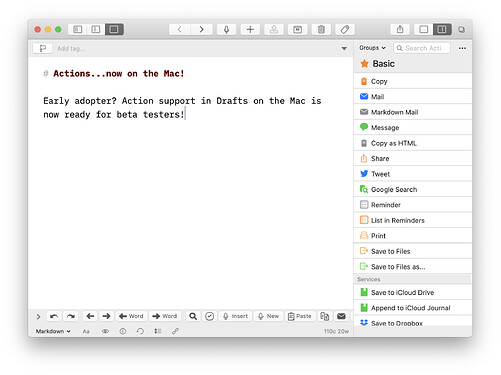Open the draft info icon
This screenshot has width=501, height=375.
[x=123, y=331]
